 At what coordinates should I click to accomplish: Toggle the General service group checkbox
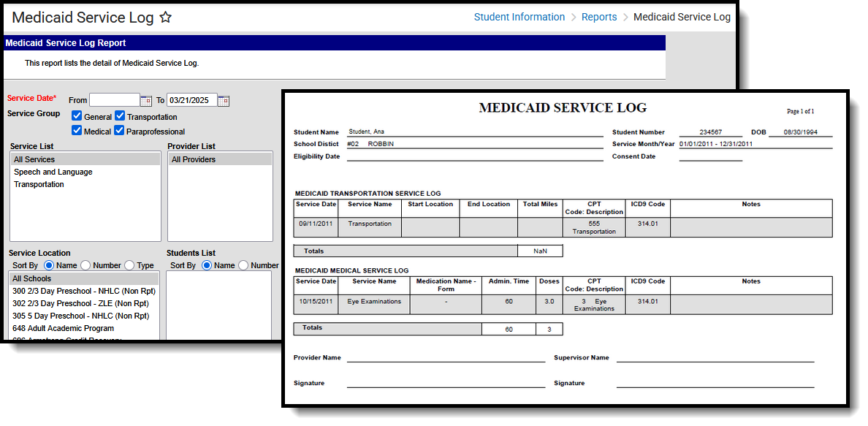pyautogui.click(x=77, y=116)
